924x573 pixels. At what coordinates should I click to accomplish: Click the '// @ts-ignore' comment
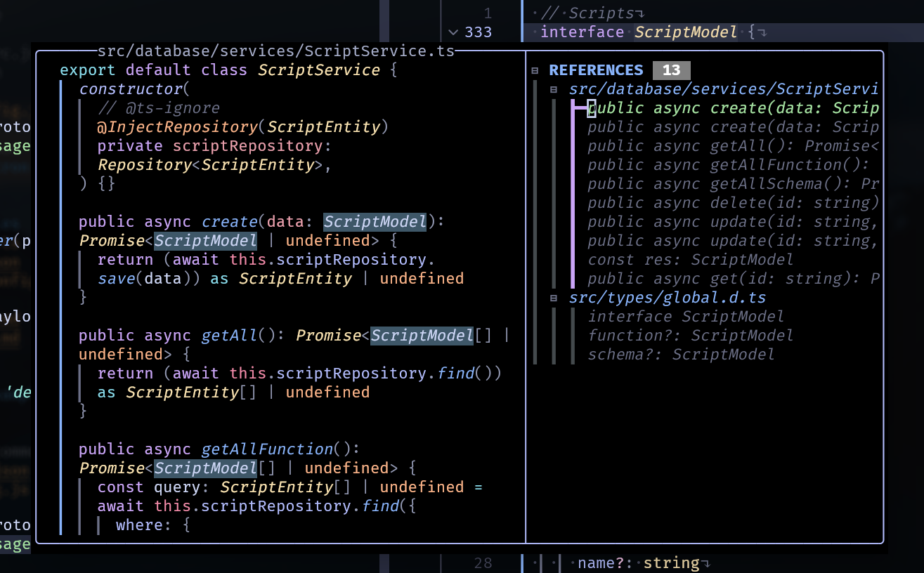pos(158,108)
